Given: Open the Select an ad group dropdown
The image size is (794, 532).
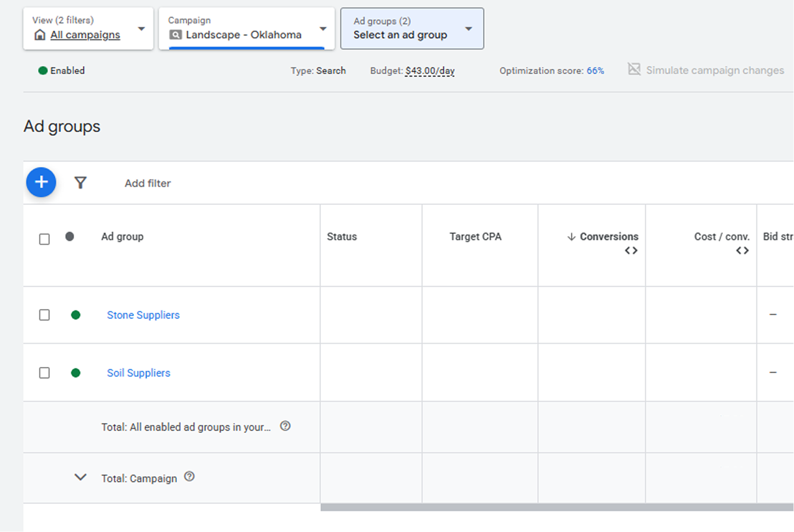Looking at the screenshot, I should click(x=412, y=29).
